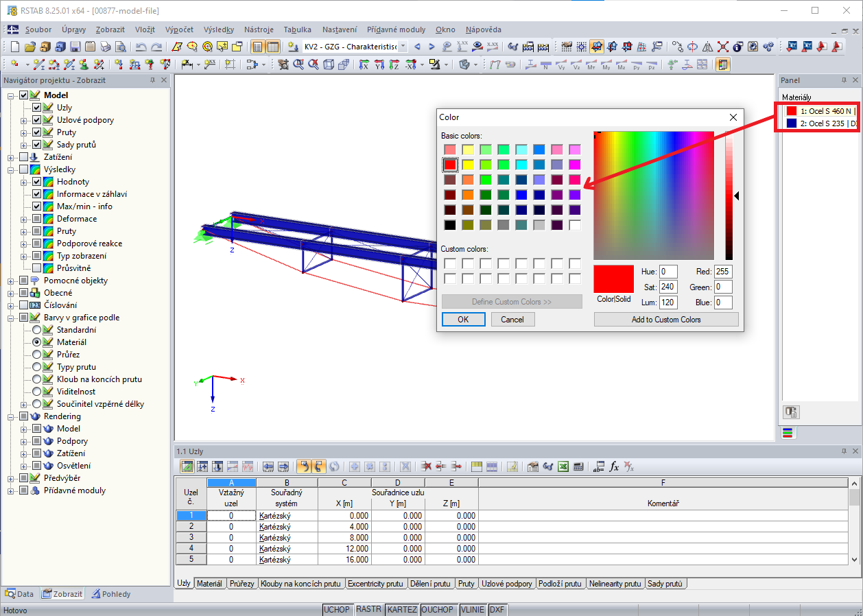Click Cancel in the Color dialog
Viewport: 863px width, 616px height.
[512, 319]
